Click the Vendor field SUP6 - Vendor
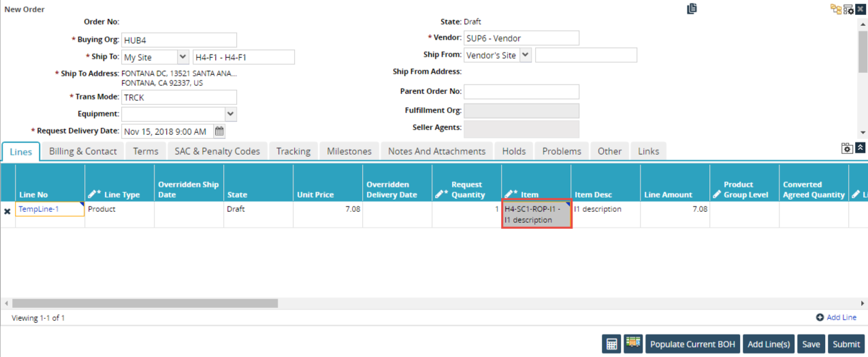 click(521, 38)
